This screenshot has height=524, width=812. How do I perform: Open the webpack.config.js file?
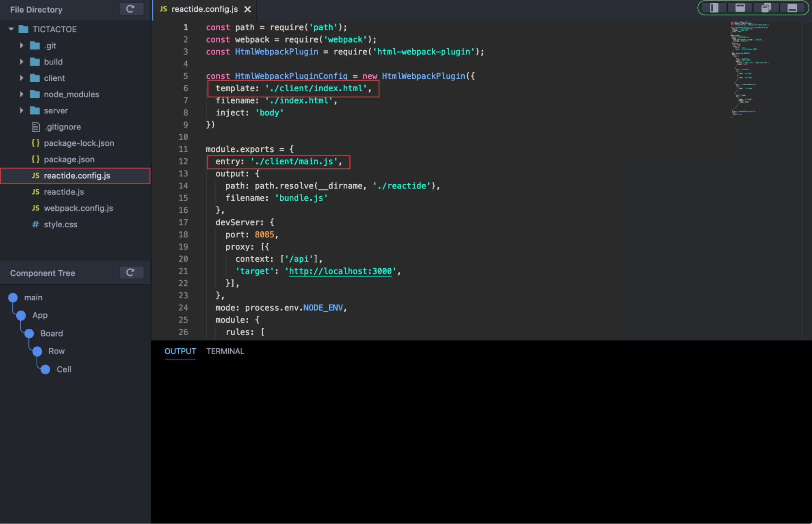tap(78, 208)
